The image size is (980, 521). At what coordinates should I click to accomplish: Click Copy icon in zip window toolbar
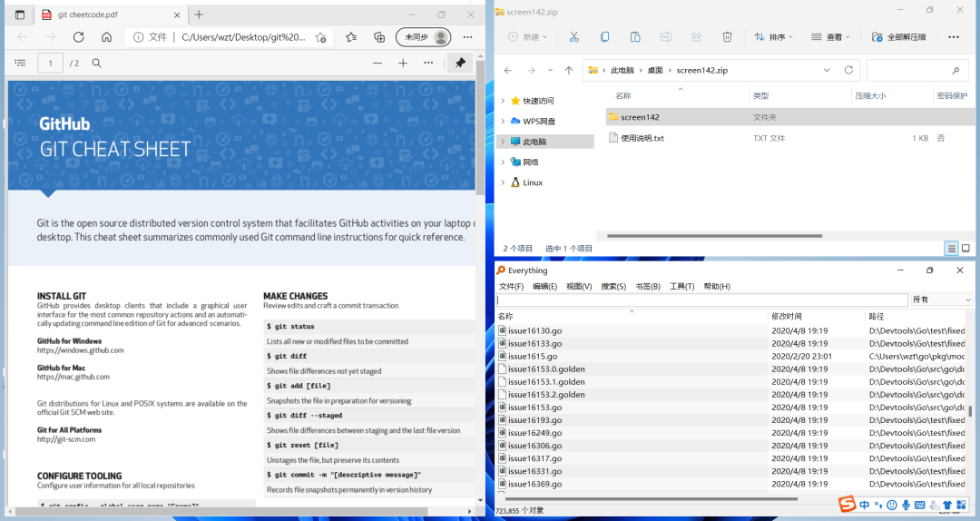click(604, 37)
